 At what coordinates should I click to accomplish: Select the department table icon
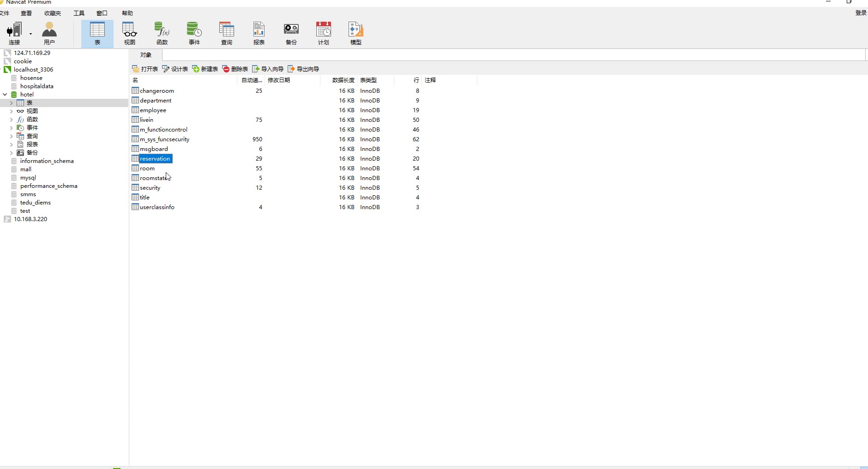click(x=135, y=100)
